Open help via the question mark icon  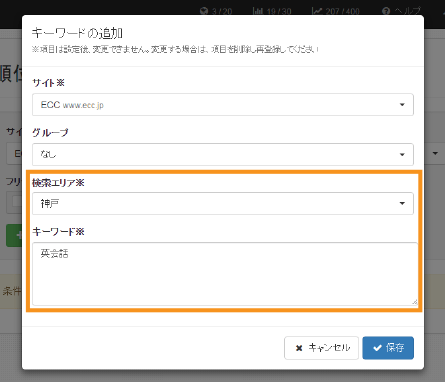(x=386, y=12)
